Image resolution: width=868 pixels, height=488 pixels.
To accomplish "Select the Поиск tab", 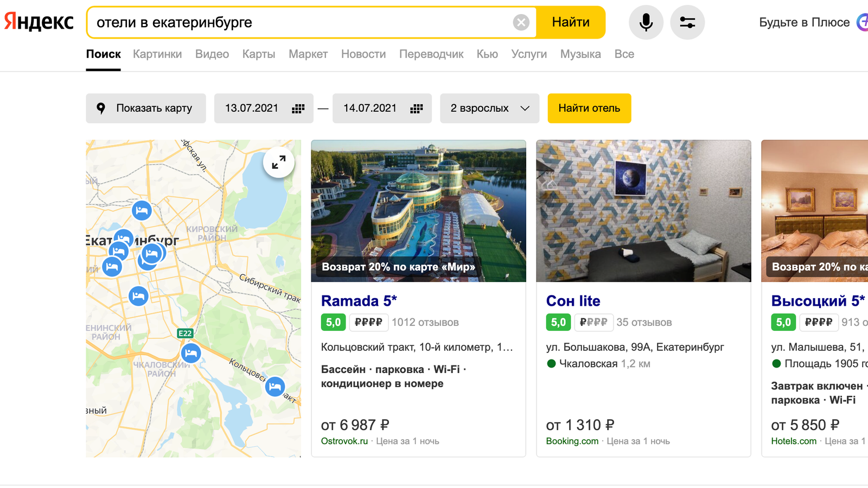I will point(103,54).
